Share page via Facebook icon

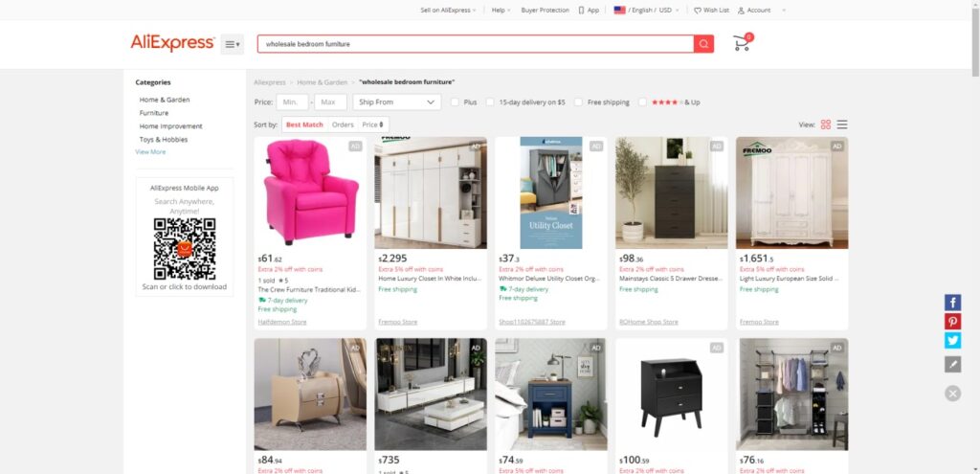click(952, 303)
